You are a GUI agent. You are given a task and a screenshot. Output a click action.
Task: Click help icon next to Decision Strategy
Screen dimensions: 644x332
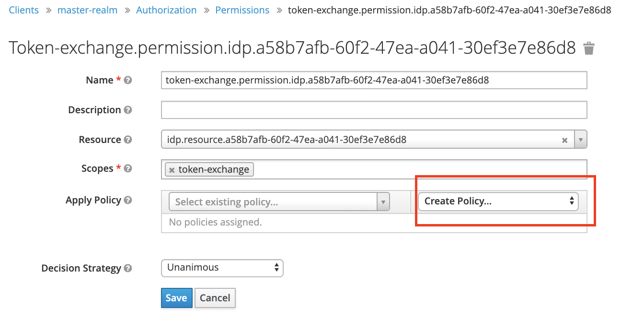(128, 269)
